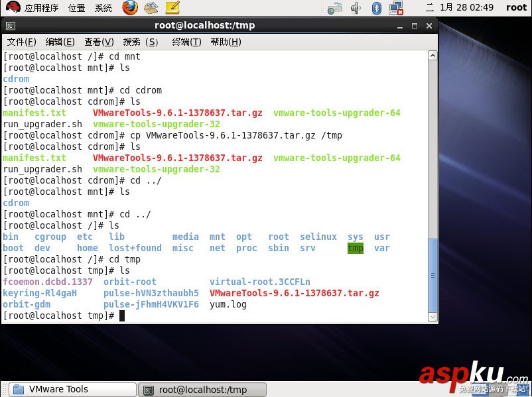Click the terminal scrollbar down arrow
The image size is (532, 397).
click(432, 317)
